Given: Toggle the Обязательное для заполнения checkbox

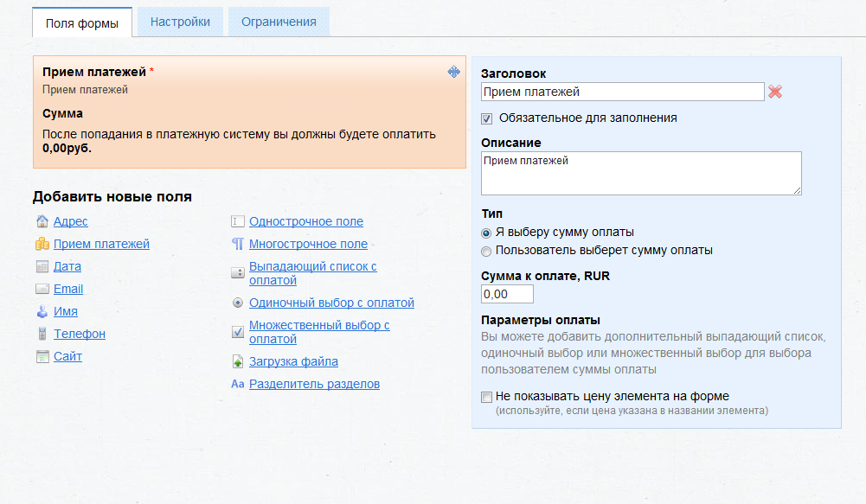Looking at the screenshot, I should pyautogui.click(x=487, y=118).
